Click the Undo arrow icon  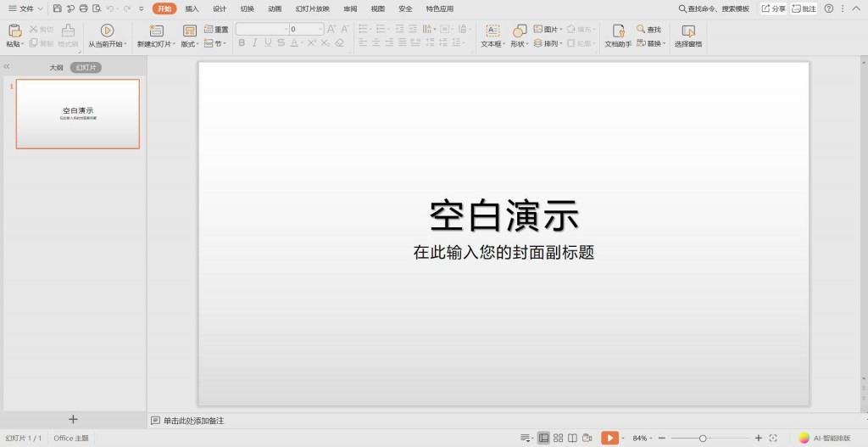[x=110, y=8]
